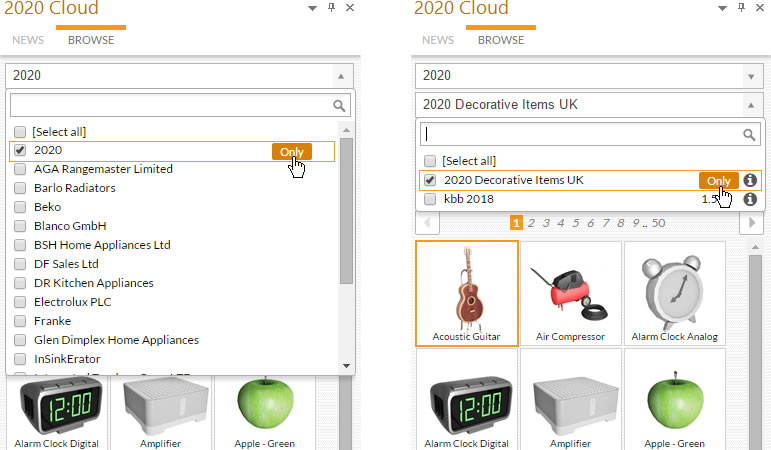771x450 pixels.
Task: Click the search magnifier icon in the right panel
Action: 749,135
